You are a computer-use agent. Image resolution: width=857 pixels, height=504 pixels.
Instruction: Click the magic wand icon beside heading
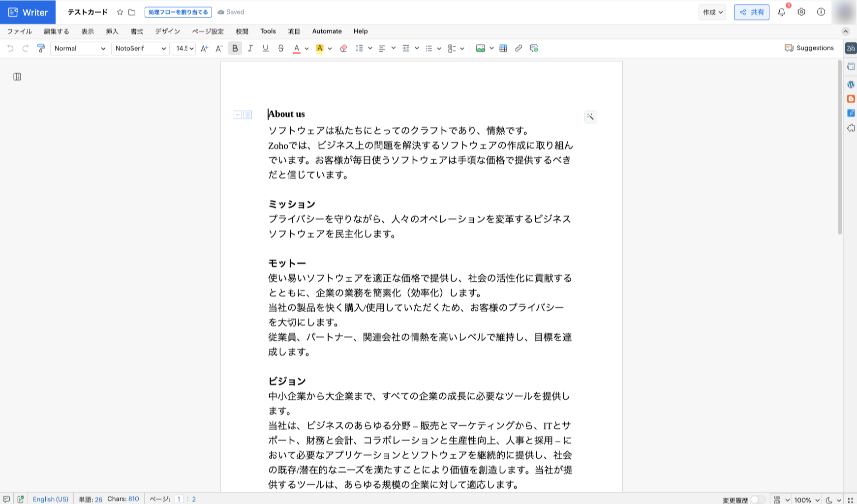(590, 117)
